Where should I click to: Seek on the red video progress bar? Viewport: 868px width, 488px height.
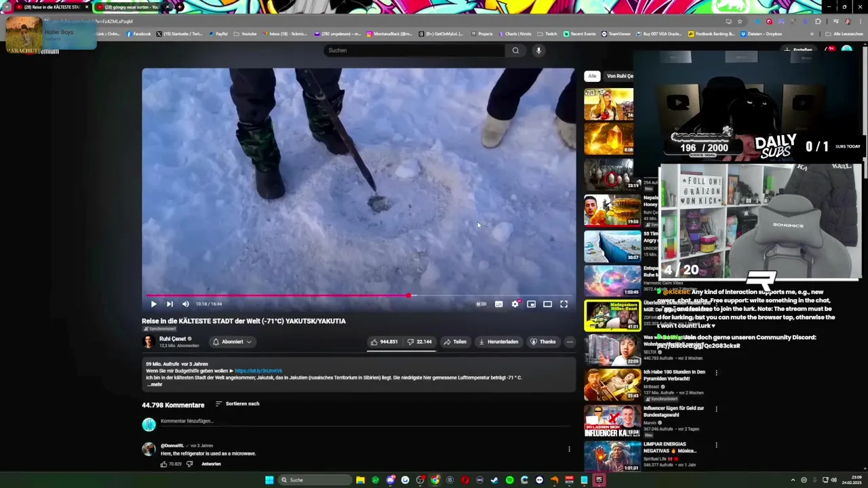tap(358, 296)
